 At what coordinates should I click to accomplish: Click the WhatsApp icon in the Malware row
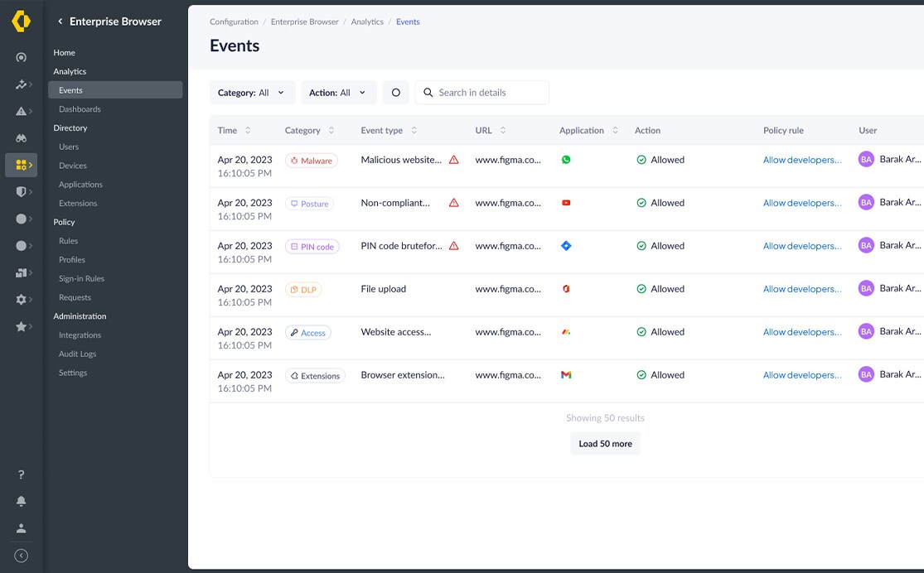567,159
